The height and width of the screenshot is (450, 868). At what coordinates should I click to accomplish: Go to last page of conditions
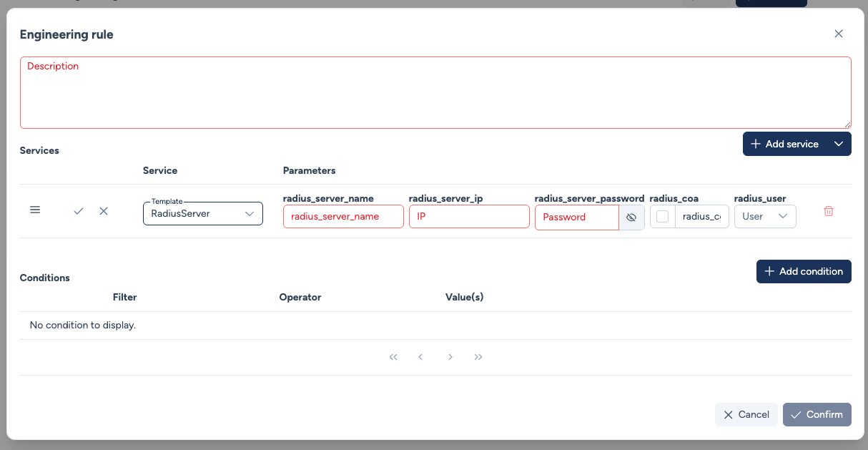478,357
